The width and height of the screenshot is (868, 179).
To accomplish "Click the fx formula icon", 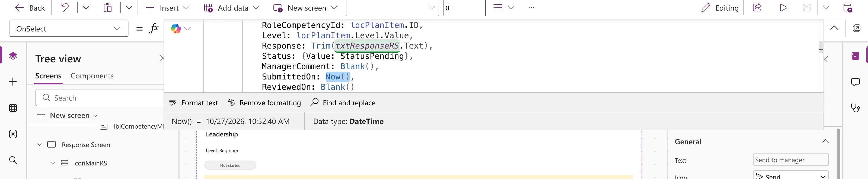I will [x=154, y=28].
